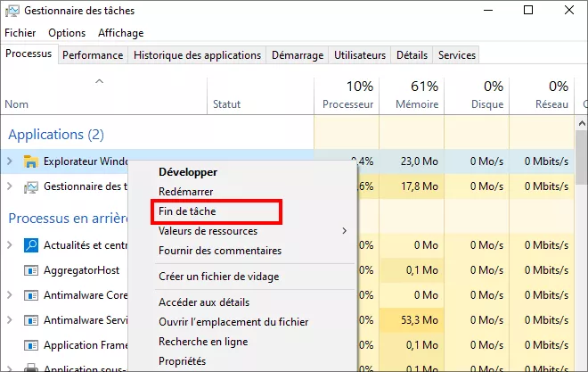This screenshot has height=372, width=588.
Task: Click the Explorateur Windows folder icon
Action: coord(31,161)
